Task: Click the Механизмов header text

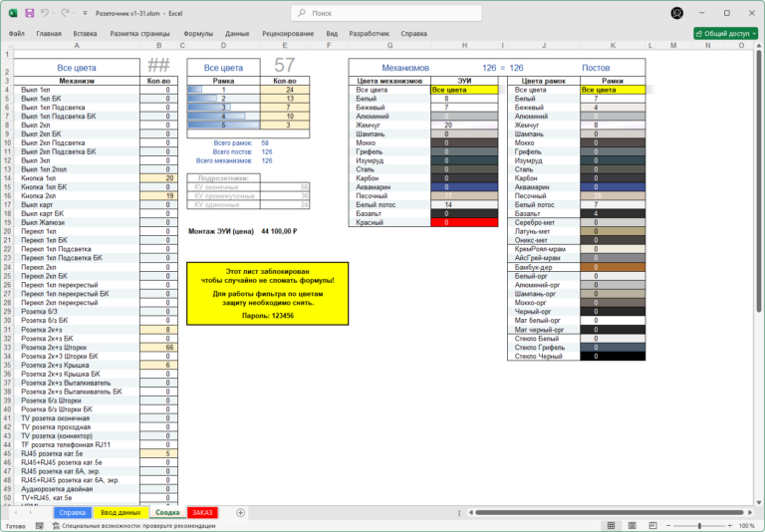Action: pyautogui.click(x=405, y=68)
